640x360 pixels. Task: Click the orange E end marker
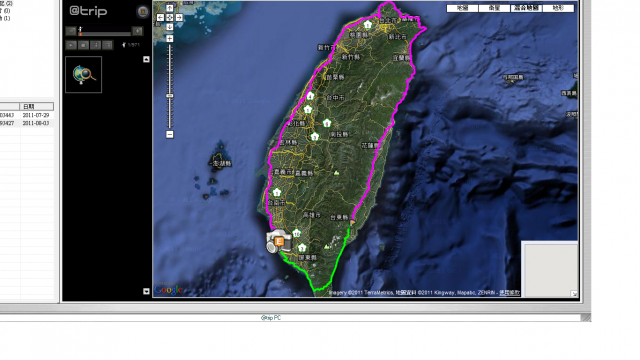279,241
